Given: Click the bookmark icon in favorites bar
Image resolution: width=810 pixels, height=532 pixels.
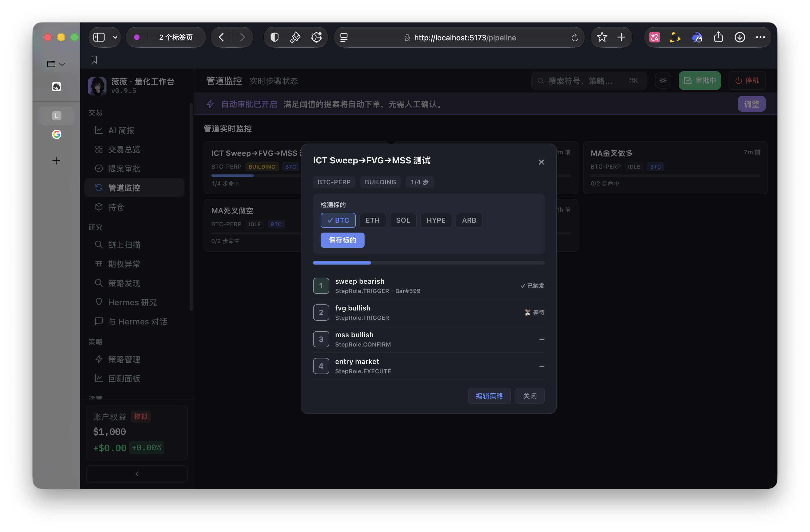Looking at the screenshot, I should pyautogui.click(x=94, y=60).
